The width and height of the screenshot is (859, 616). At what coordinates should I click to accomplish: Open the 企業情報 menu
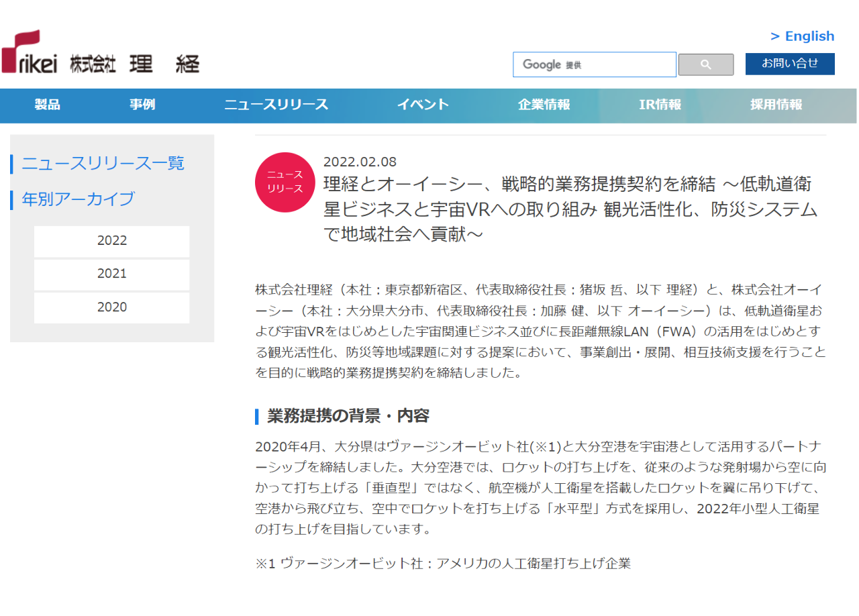pyautogui.click(x=544, y=105)
